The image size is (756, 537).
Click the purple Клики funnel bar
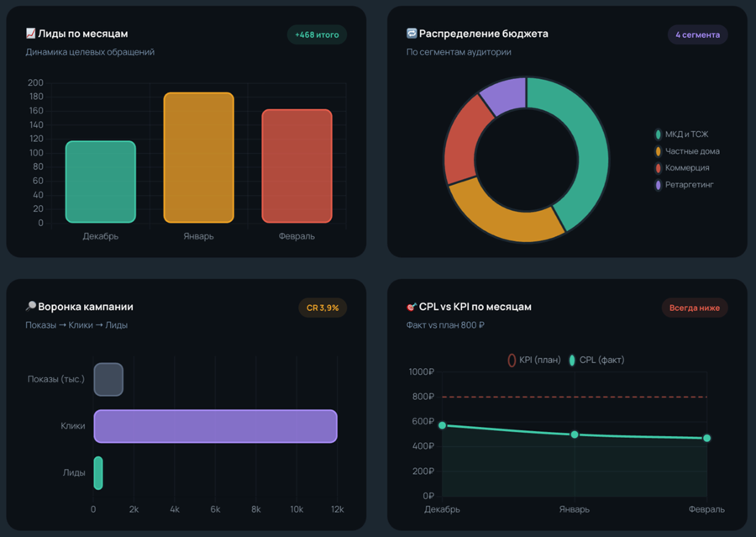tap(216, 426)
